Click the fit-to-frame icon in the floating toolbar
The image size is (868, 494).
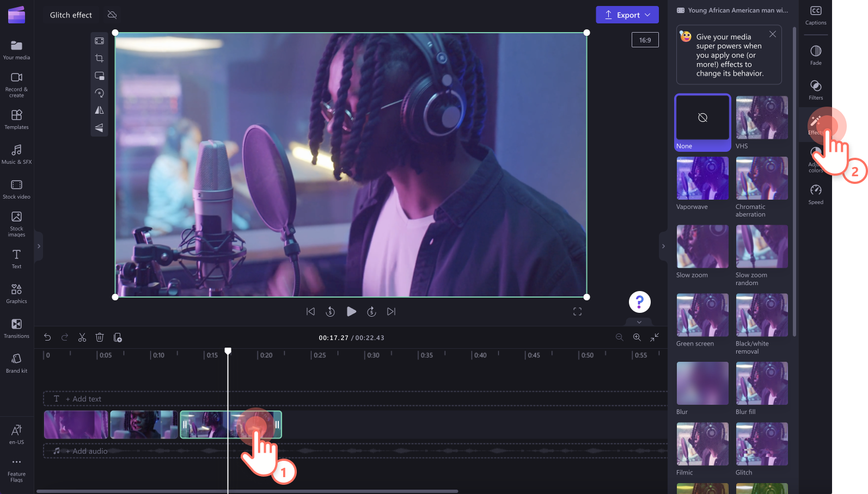point(99,41)
